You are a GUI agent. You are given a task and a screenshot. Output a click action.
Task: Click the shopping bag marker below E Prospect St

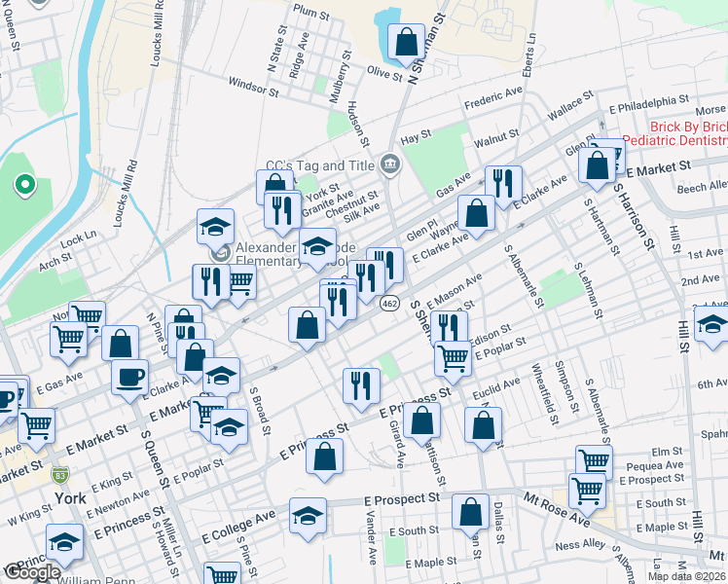coord(470,513)
